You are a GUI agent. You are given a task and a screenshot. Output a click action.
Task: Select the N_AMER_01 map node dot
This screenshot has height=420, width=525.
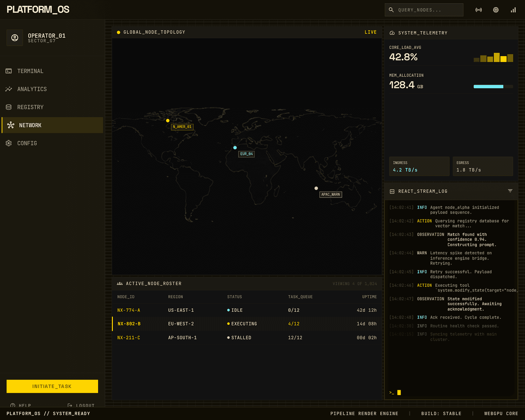(x=168, y=120)
